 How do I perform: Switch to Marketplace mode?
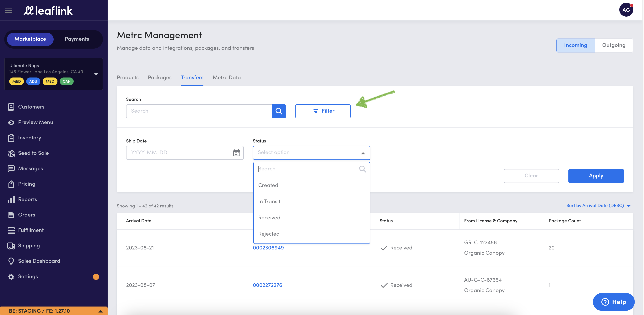30,39
